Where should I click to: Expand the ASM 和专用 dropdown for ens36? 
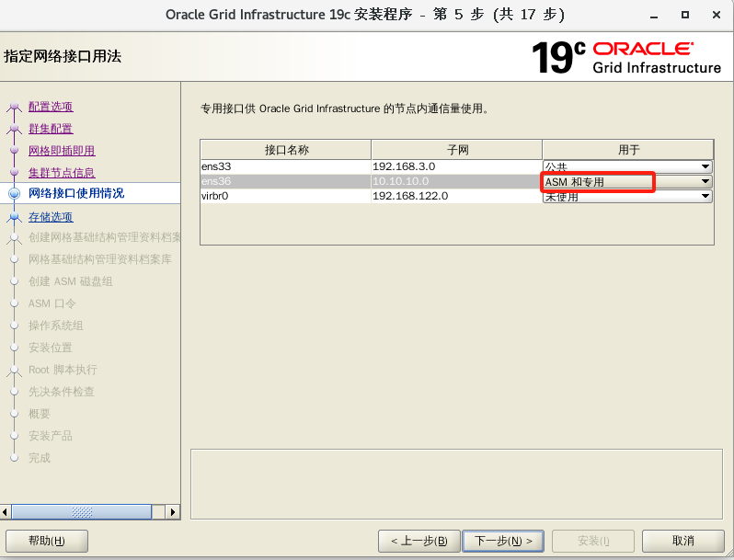pyautogui.click(x=705, y=182)
